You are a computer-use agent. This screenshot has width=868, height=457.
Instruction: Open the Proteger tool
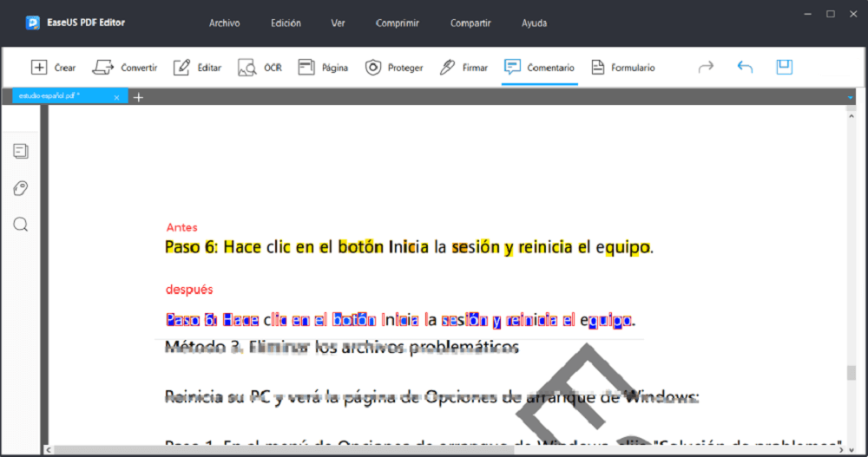click(393, 68)
